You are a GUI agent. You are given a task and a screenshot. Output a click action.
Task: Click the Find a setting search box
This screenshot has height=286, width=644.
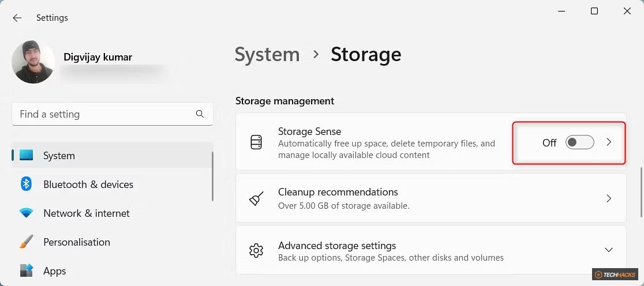[x=104, y=114]
